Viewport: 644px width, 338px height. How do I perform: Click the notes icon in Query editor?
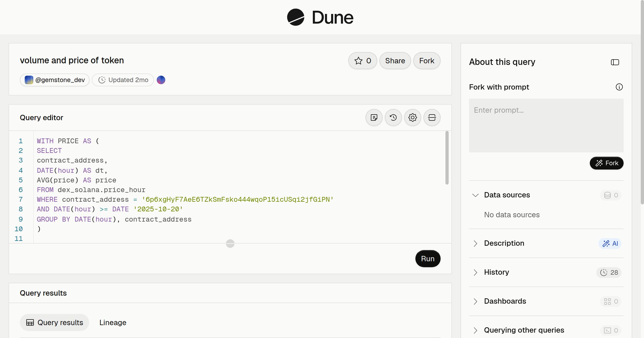[374, 117]
